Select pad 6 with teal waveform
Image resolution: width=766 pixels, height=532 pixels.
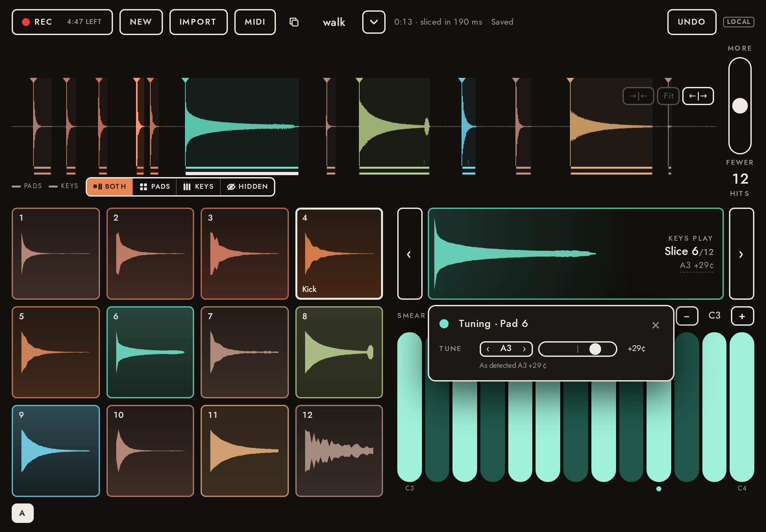tap(150, 352)
